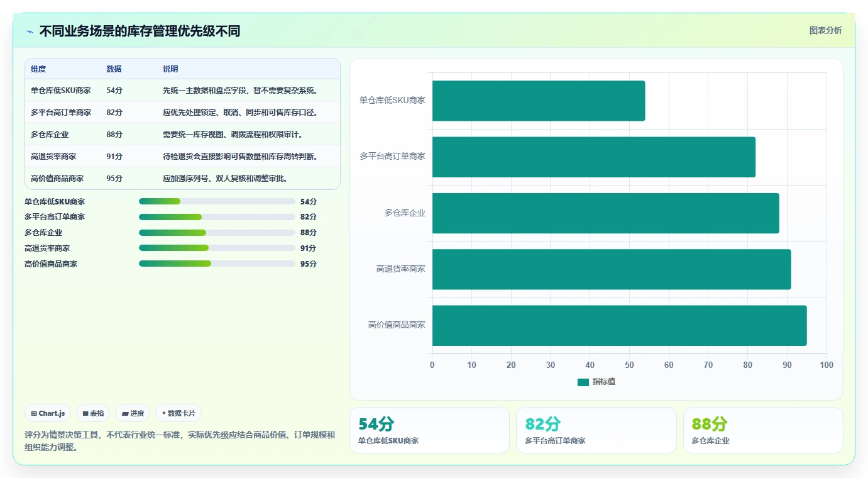Click the 多平台高订单商家 progress bar
Screen dimensions: 868x478
click(217, 217)
